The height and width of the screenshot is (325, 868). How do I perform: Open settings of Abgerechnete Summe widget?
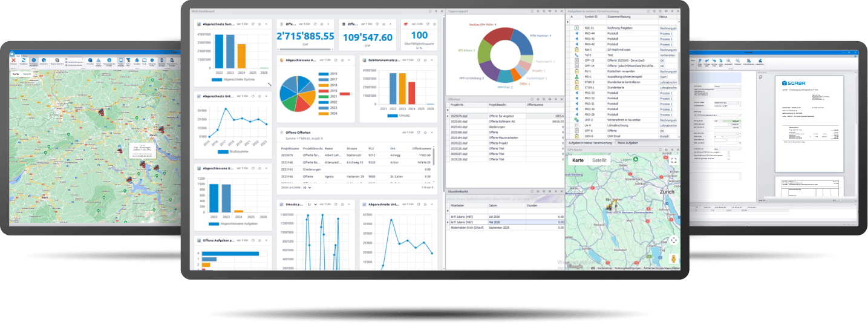(259, 24)
